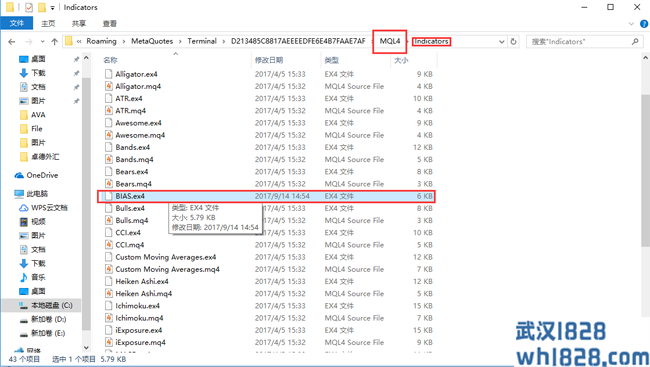The width and height of the screenshot is (650, 367).
Task: Open the 卓德外汇 folder in sidebar
Action: click(x=45, y=157)
